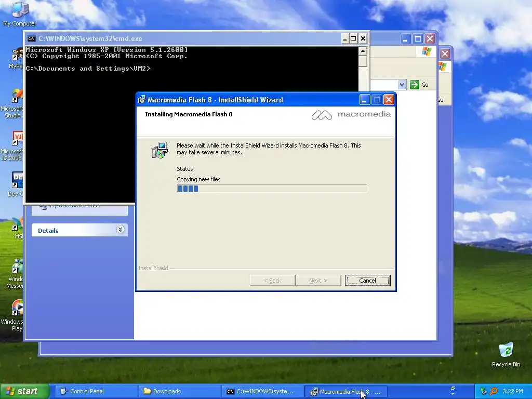532x399 pixels.
Task: Minimize the InstallShield Wizard window
Action: coord(365,99)
